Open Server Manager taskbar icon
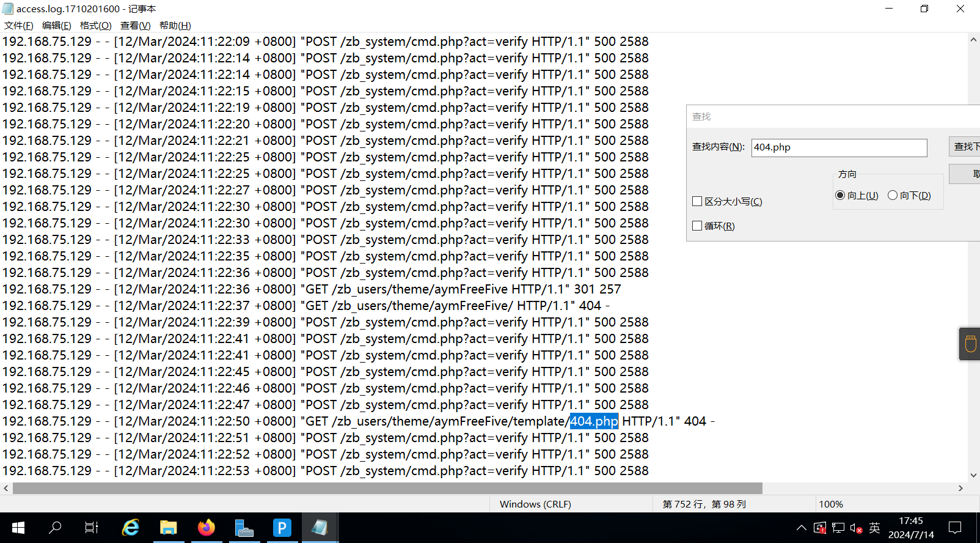 [244, 527]
